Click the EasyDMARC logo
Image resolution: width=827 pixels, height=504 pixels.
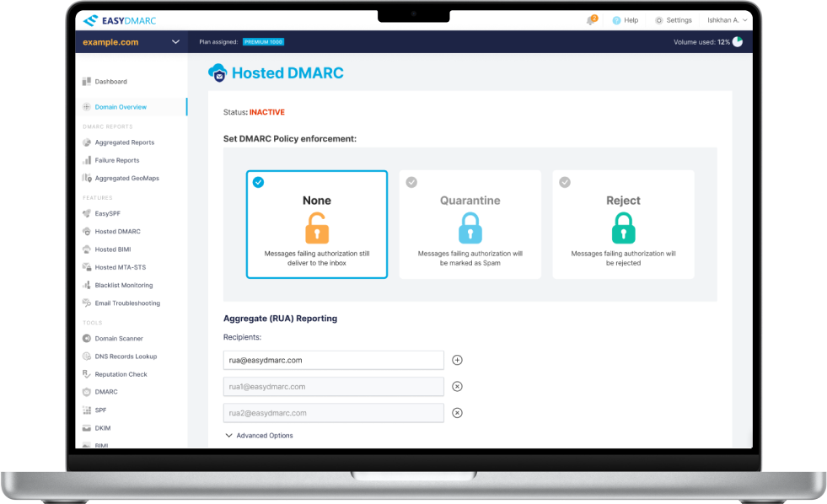click(120, 20)
